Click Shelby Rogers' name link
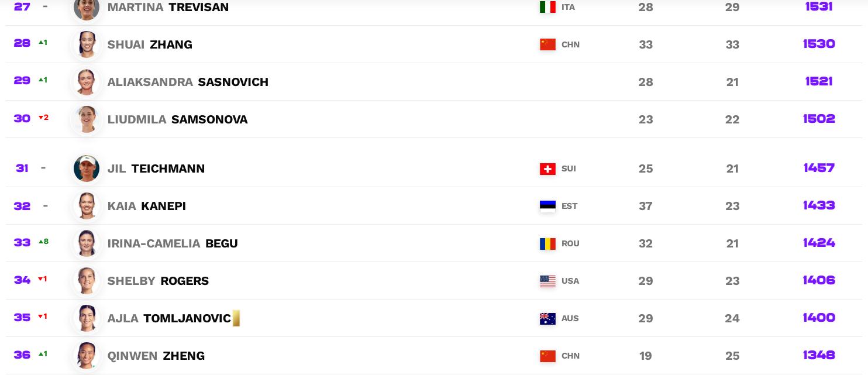 (x=158, y=281)
